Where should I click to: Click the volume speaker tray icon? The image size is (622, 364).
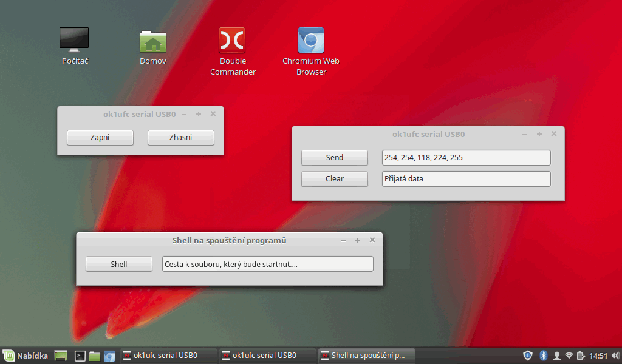coord(615,356)
